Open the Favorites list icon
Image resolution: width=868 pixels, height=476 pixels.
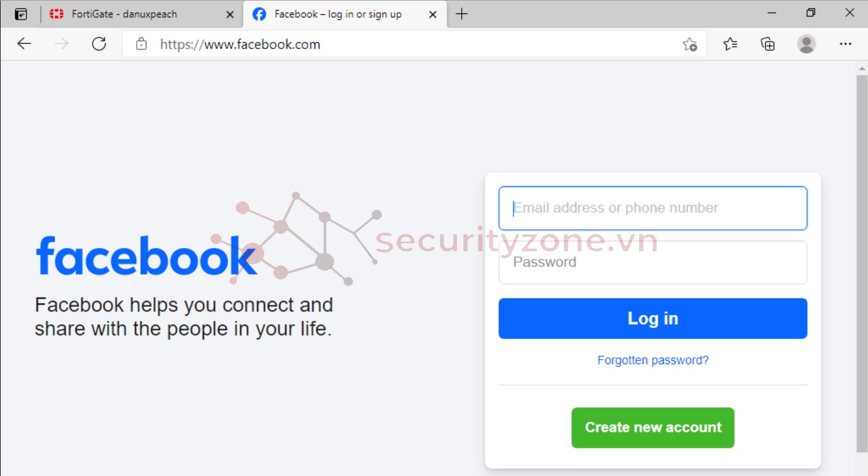(x=730, y=44)
